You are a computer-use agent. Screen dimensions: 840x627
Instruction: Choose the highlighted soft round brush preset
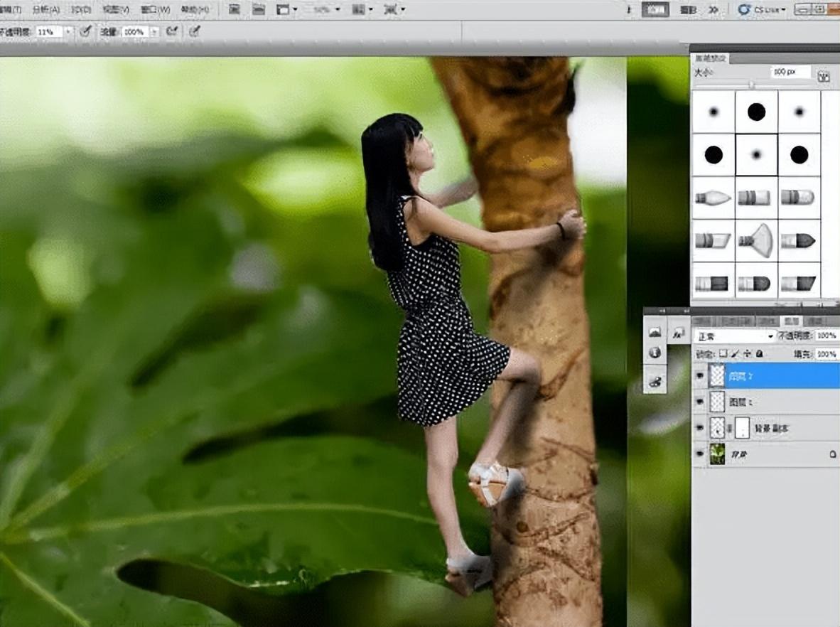(756, 155)
